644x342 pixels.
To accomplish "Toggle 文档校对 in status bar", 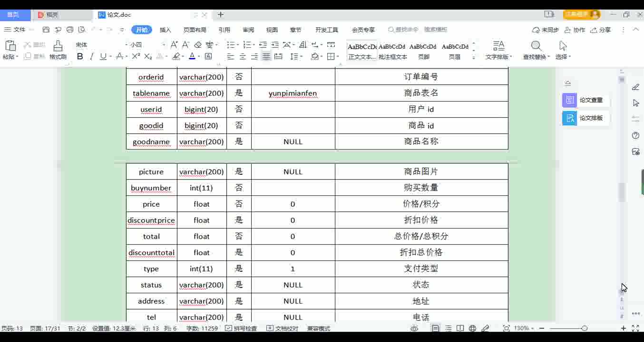I will pyautogui.click(x=283, y=329).
